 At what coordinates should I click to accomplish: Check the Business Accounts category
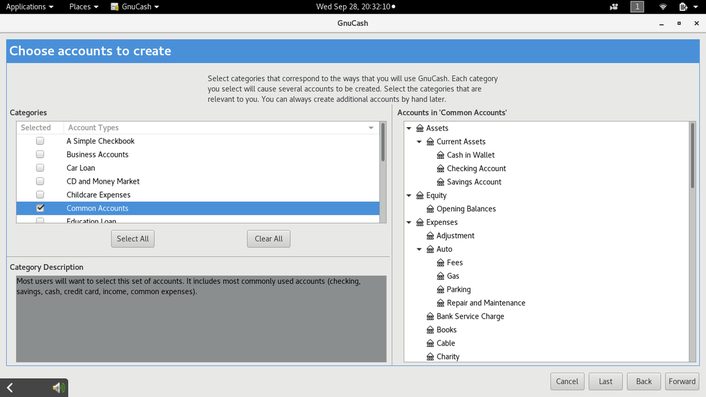point(40,154)
